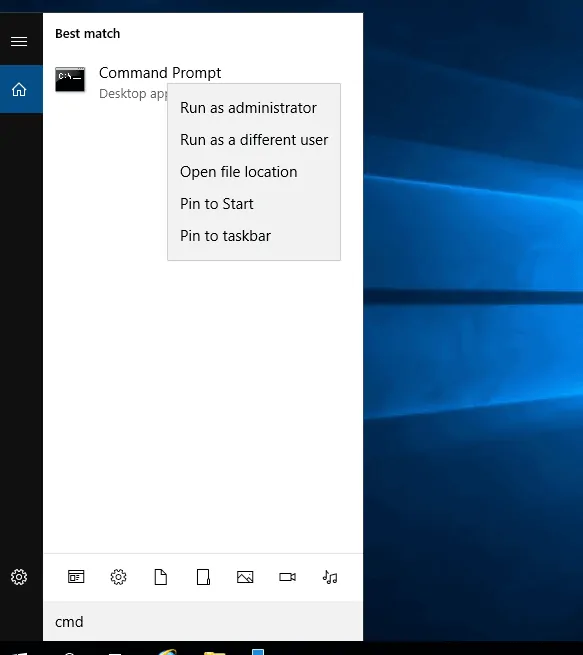Filter search results by Documents
583x655 pixels.
point(161,577)
